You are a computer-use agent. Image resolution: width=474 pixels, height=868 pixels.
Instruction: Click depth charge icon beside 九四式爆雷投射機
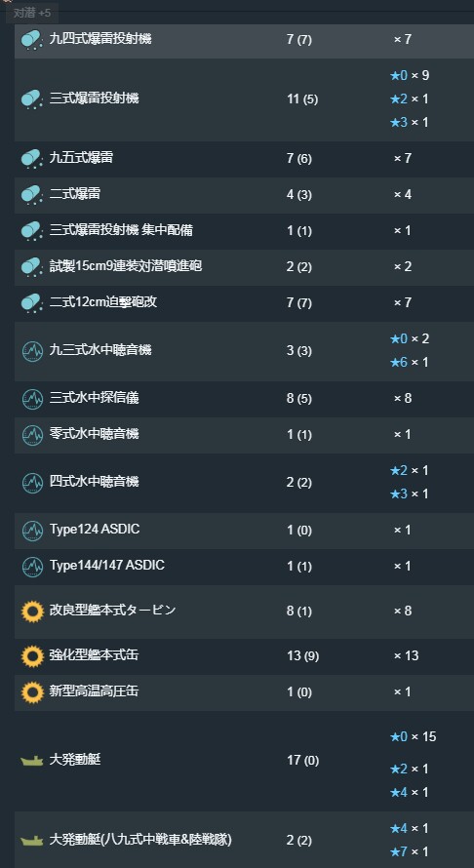click(x=32, y=40)
